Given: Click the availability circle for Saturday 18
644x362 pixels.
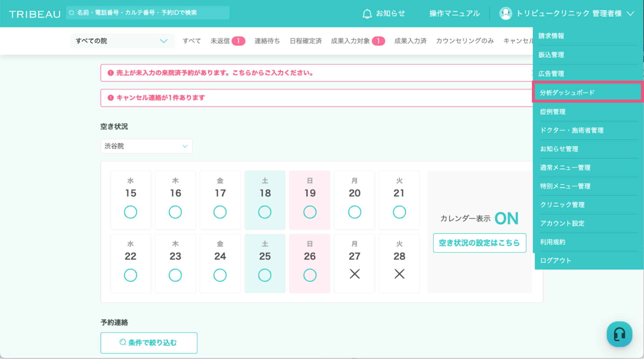Looking at the screenshot, I should point(265,212).
